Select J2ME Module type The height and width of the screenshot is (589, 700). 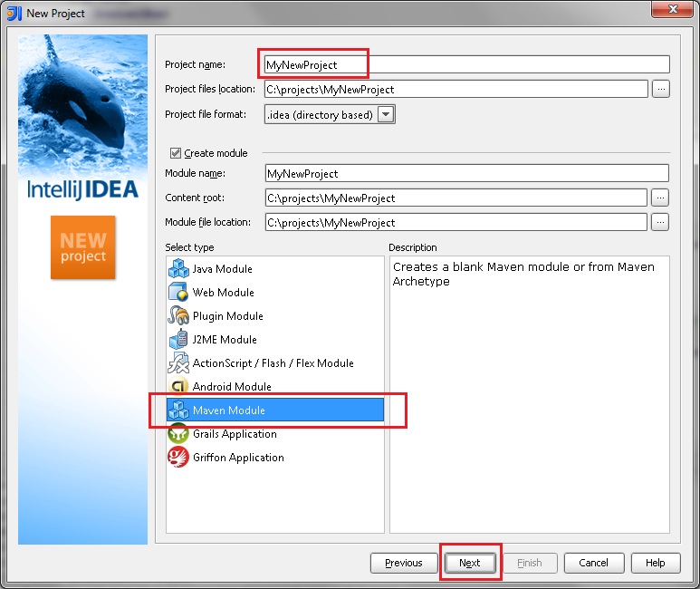275,340
